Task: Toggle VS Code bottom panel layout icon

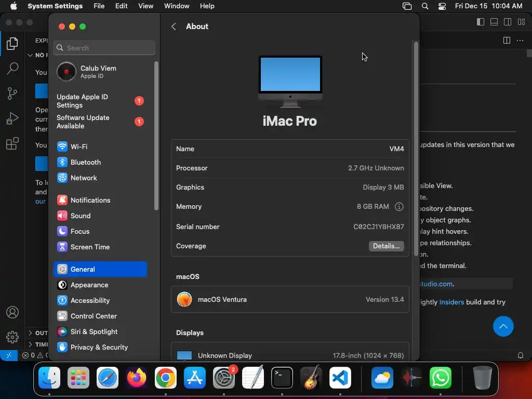Action: [494, 22]
